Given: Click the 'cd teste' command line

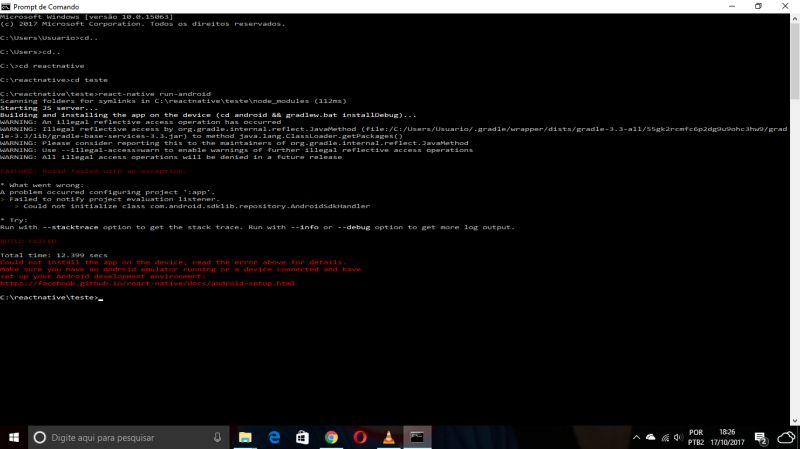Looking at the screenshot, I should pyautogui.click(x=54, y=80).
